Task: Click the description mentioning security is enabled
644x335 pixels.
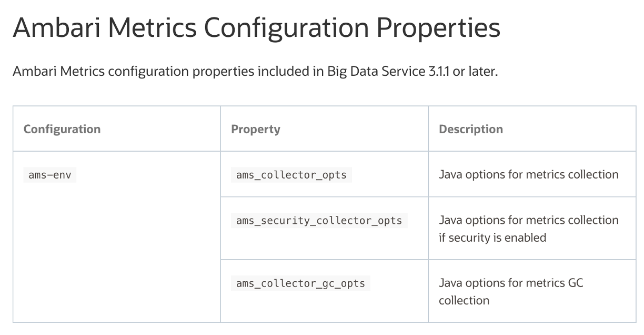Action: tap(529, 229)
